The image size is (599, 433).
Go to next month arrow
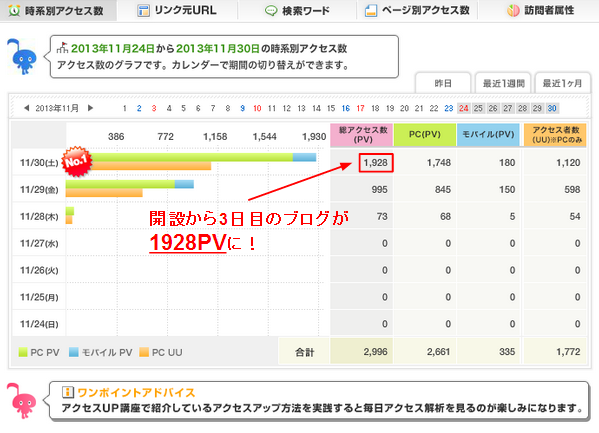coord(90,108)
